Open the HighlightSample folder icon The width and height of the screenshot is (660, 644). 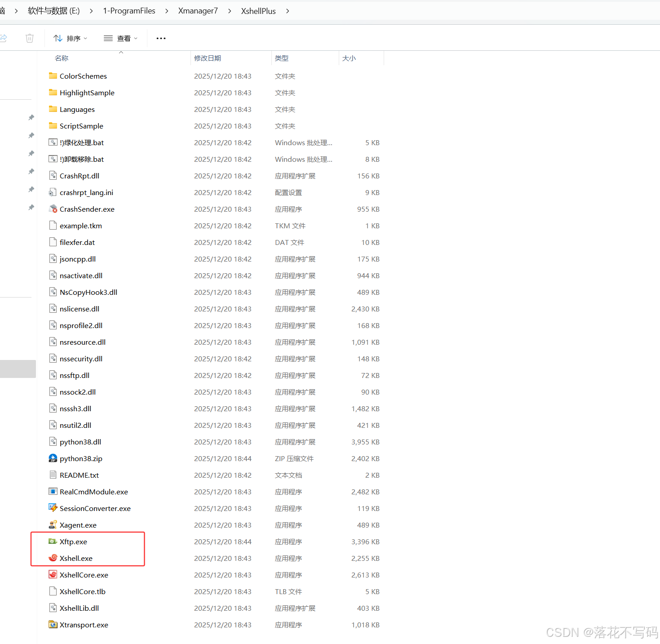click(53, 93)
